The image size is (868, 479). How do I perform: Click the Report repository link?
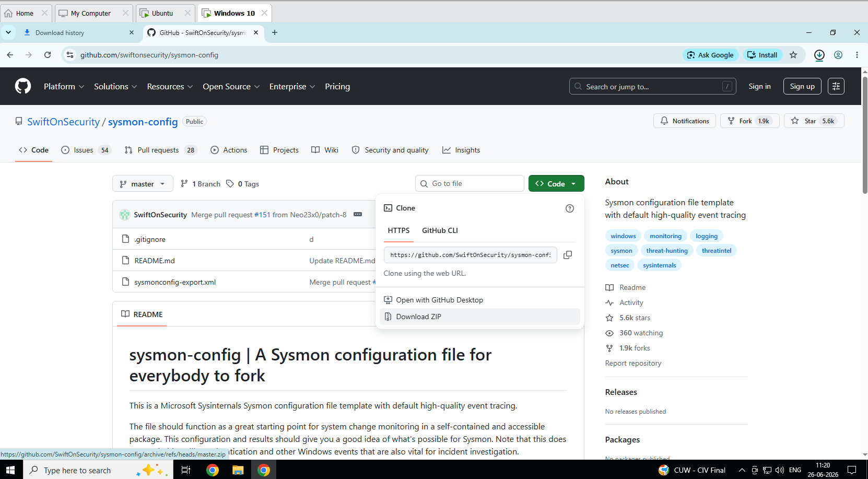[633, 363]
